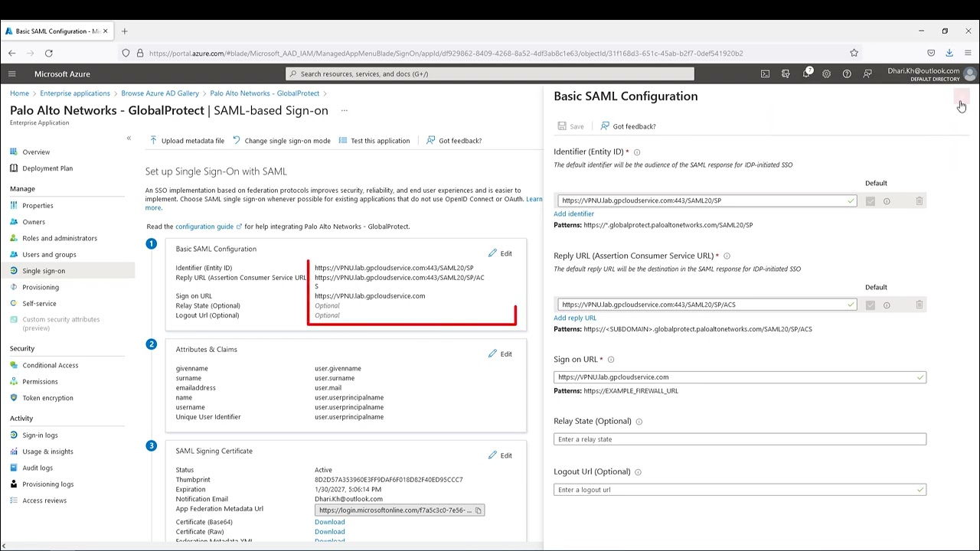Click info icon beside Identifier default checkbox
This screenshot has height=551, width=980.
887,201
